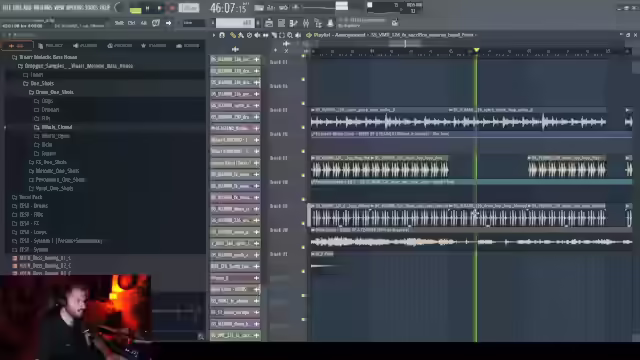Switch to the PROJECT browser tab
Screen dimensions: 640x360
(x=51, y=46)
